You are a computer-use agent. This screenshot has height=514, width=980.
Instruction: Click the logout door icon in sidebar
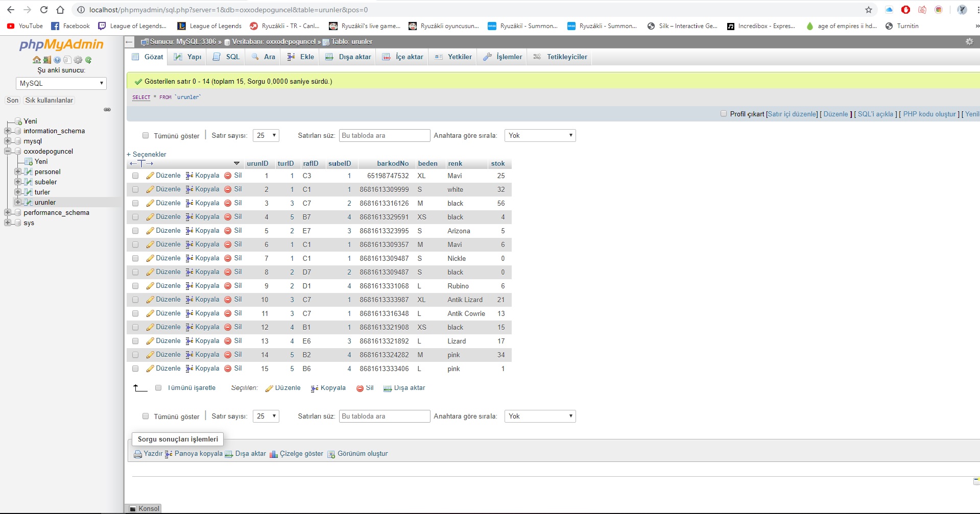(x=47, y=60)
